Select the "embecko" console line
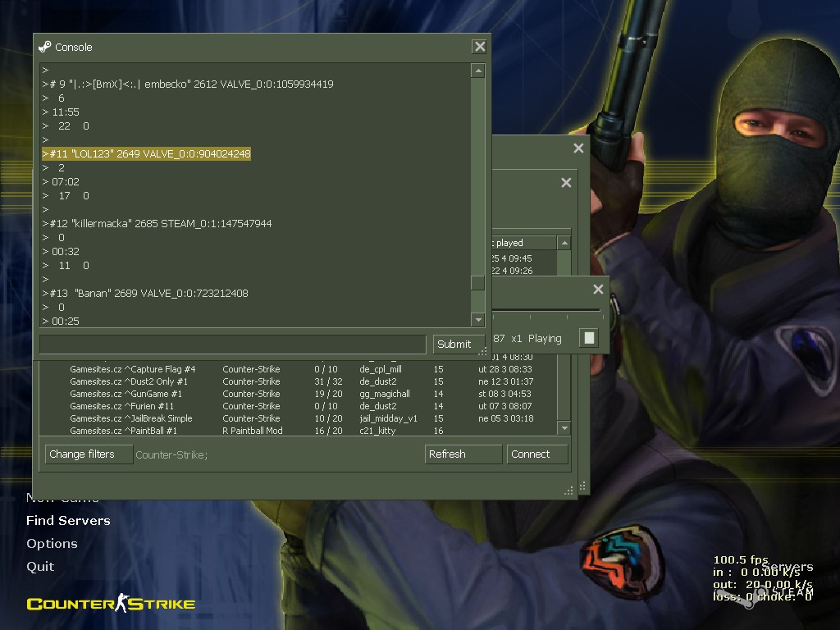 [188, 84]
